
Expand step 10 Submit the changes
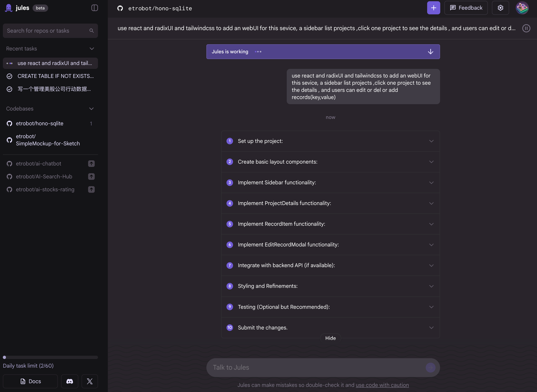tap(330, 328)
